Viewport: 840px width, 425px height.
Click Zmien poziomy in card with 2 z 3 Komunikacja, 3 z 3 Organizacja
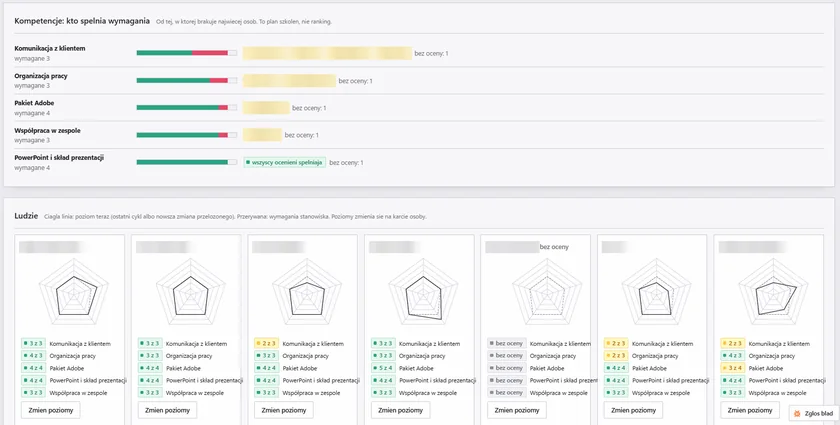point(284,410)
